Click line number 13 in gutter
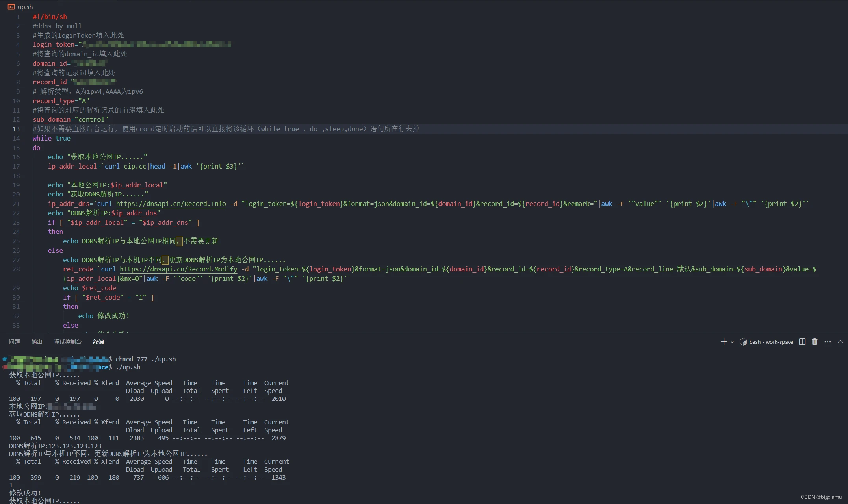848x504 pixels. pos(16,129)
